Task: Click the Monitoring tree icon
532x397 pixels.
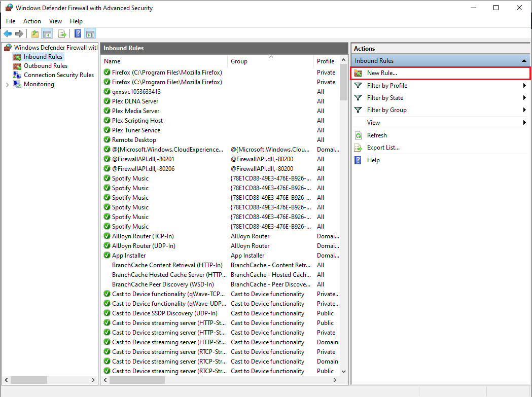Action: point(17,84)
